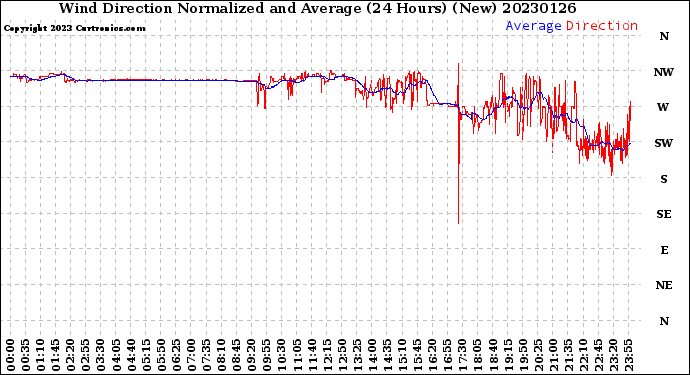Viewport: 690px width, 375px height.
Task: Click the 'S' direction axis label
Action: (x=664, y=179)
